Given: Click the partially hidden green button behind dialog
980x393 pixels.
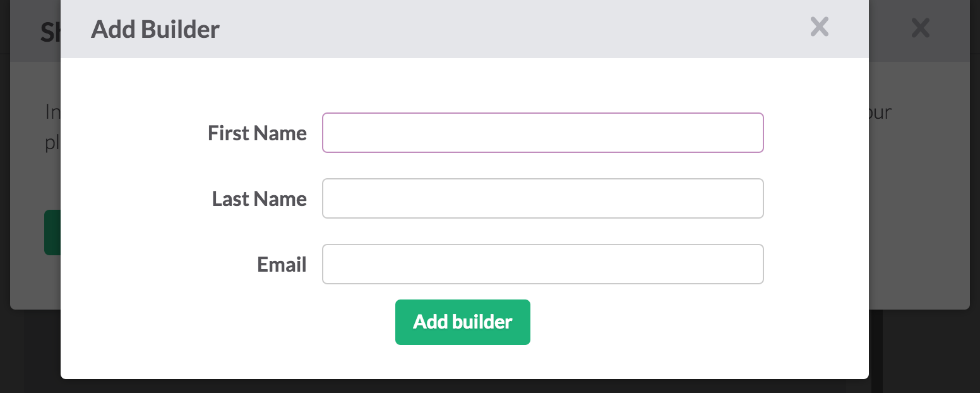Looking at the screenshot, I should pos(52,233).
